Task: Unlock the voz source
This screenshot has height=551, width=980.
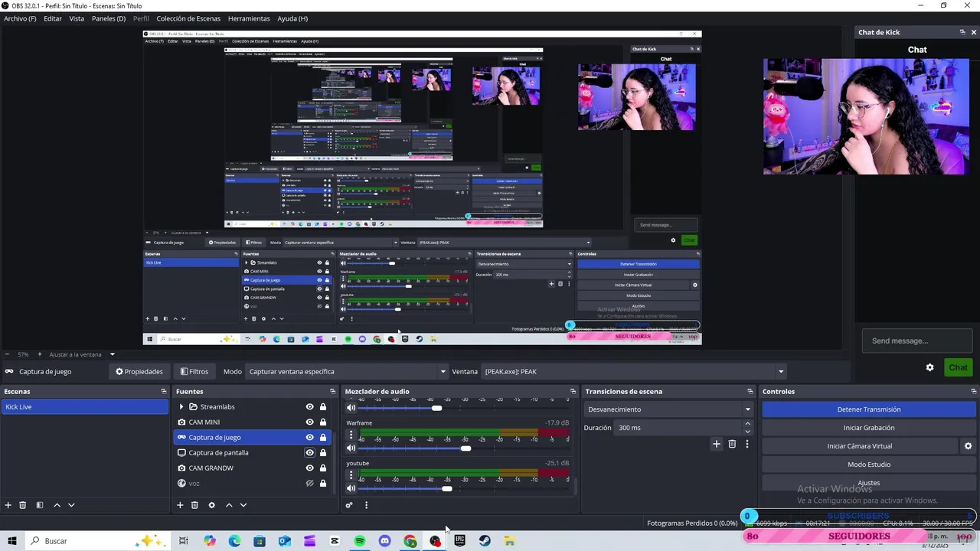Action: pyautogui.click(x=323, y=484)
